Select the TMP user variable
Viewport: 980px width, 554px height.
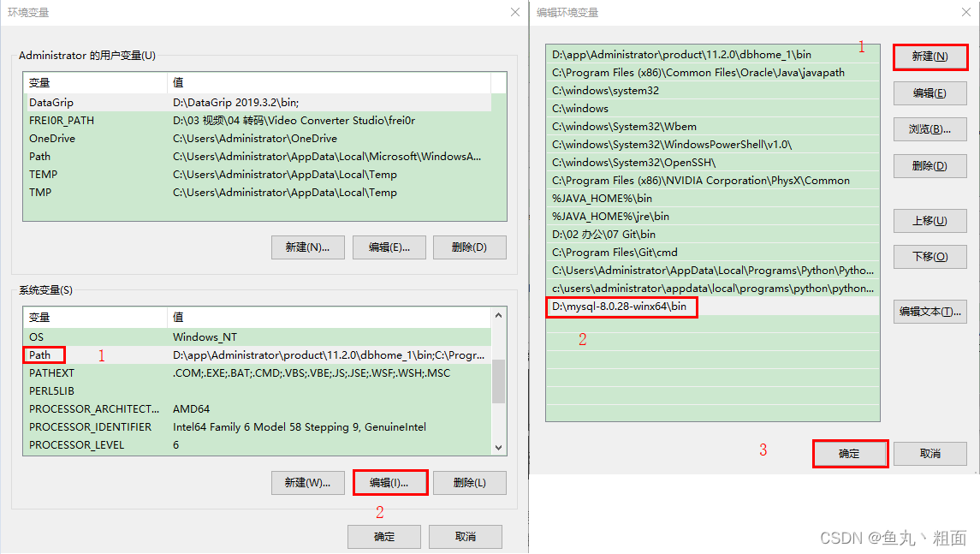[257, 193]
